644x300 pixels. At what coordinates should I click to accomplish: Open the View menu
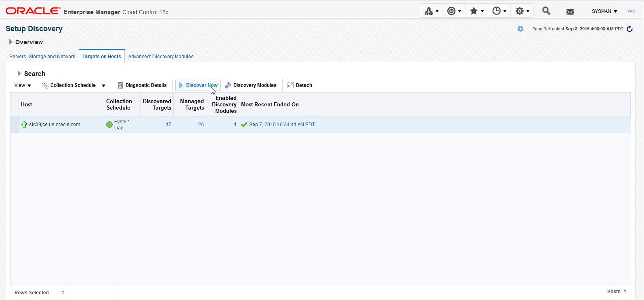pos(23,85)
